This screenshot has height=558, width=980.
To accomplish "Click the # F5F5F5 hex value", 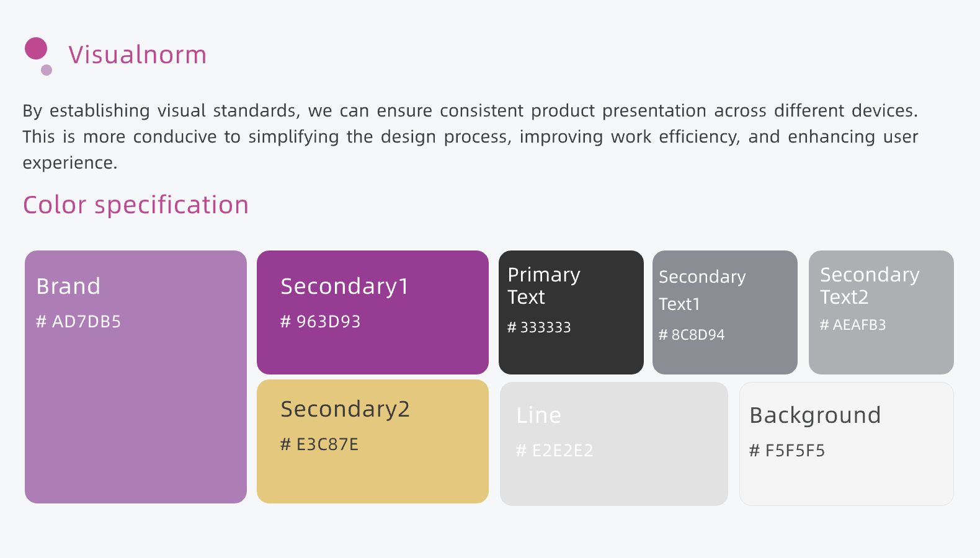I will (787, 451).
